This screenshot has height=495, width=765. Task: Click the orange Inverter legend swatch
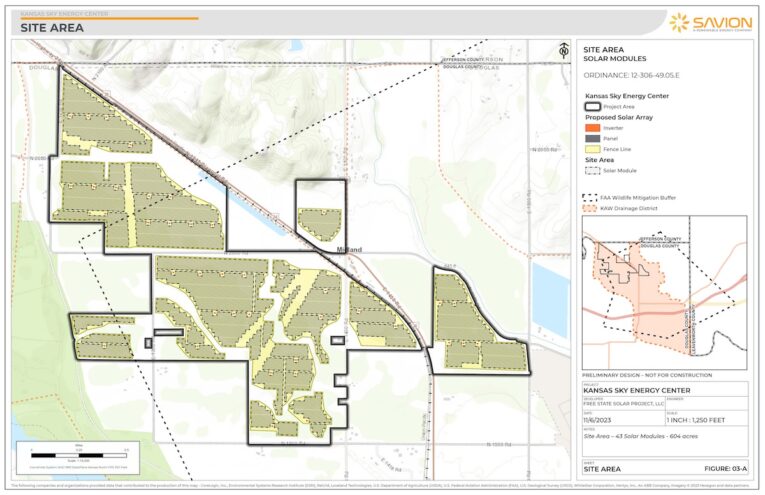(x=592, y=128)
